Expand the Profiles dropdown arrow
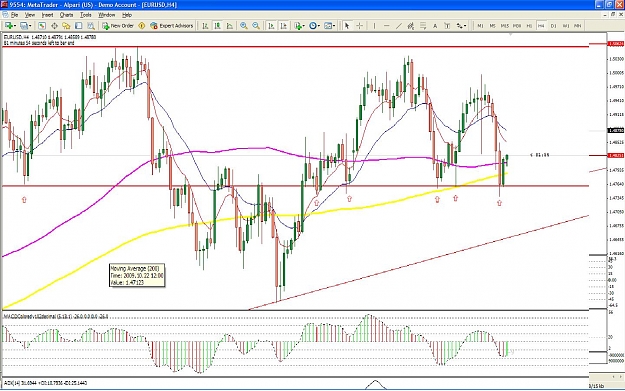625x391 pixels. point(30,26)
